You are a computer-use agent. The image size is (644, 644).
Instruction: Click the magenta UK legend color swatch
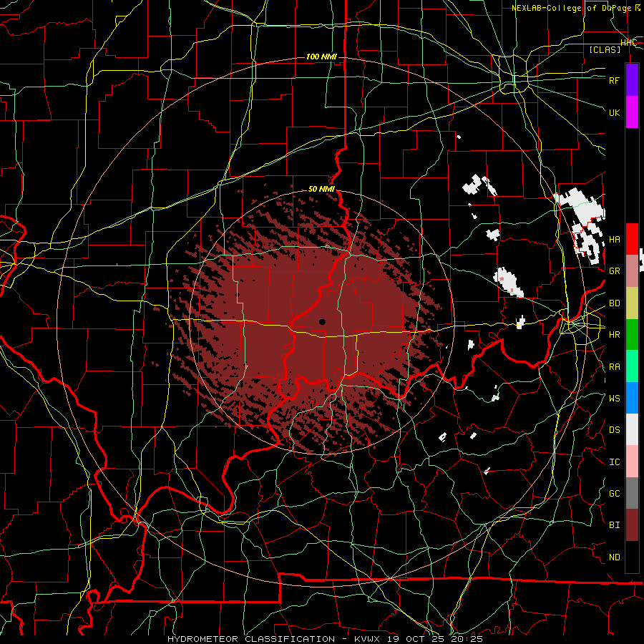tap(632, 112)
